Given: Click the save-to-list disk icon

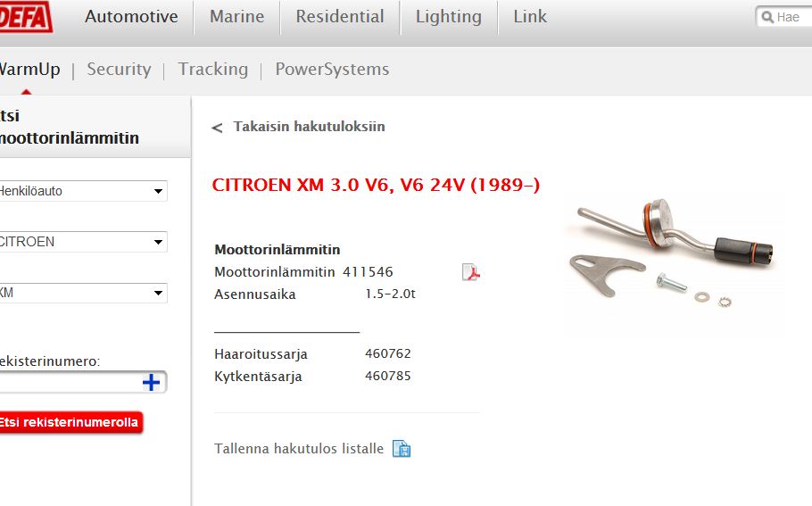Looking at the screenshot, I should point(402,449).
